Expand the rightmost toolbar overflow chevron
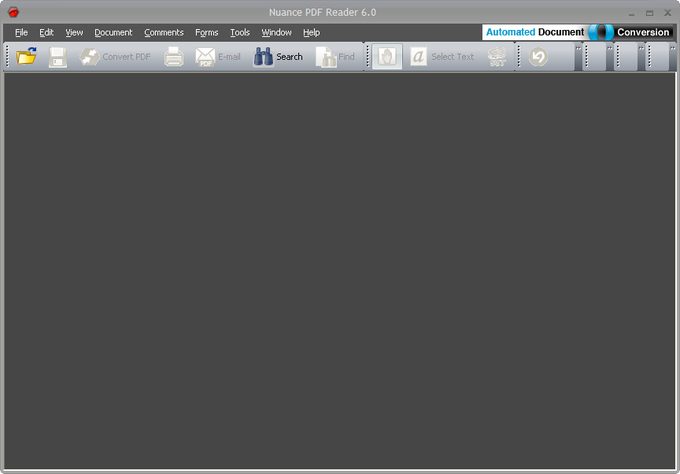The height and width of the screenshot is (474, 680). [x=673, y=49]
